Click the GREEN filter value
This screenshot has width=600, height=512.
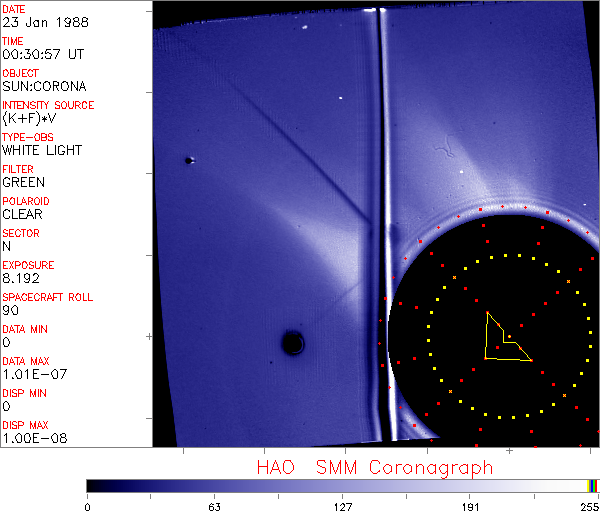click(x=23, y=182)
